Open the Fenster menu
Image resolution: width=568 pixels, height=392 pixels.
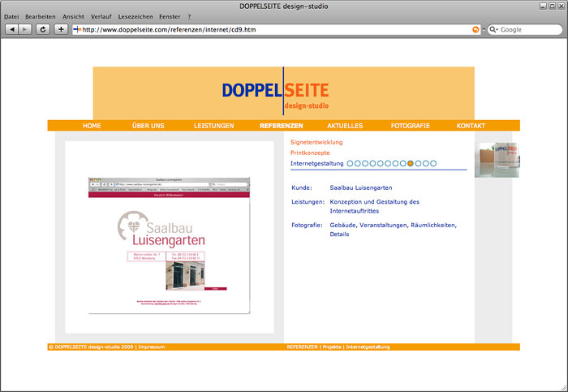pyautogui.click(x=170, y=17)
